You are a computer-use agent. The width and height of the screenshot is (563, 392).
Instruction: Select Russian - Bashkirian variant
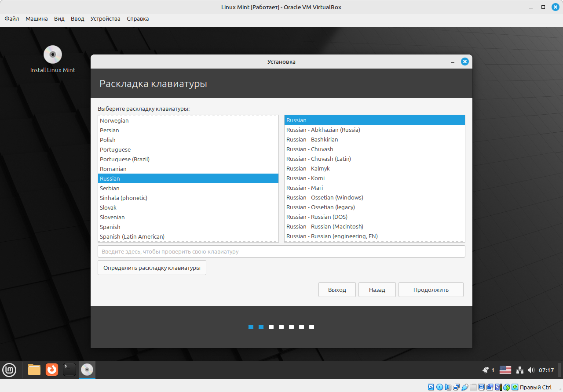375,139
